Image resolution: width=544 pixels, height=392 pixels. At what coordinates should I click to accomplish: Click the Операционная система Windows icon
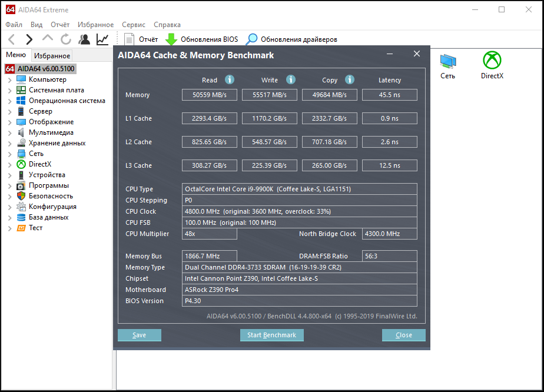[x=21, y=101]
